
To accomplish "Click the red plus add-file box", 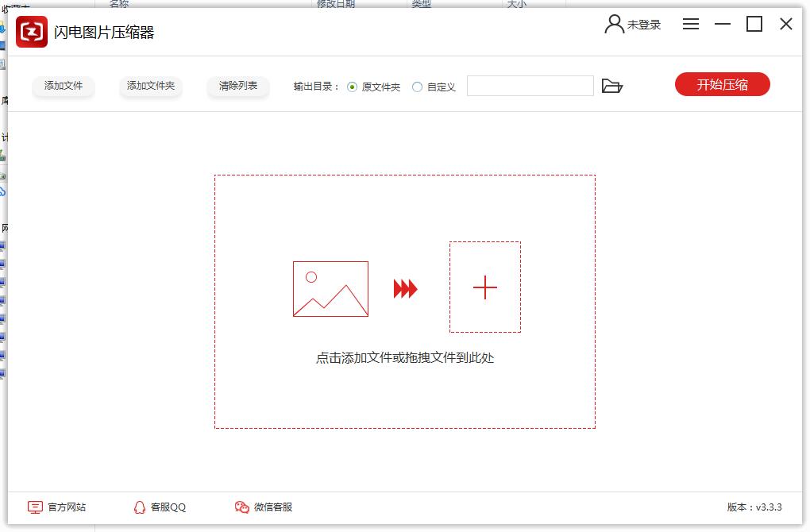I will click(484, 287).
